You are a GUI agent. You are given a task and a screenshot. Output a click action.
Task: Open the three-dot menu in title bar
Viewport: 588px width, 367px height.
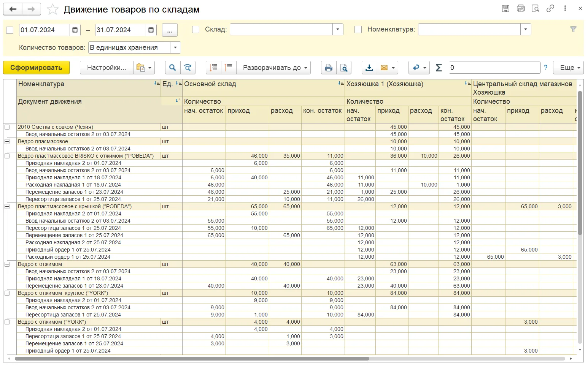565,8
